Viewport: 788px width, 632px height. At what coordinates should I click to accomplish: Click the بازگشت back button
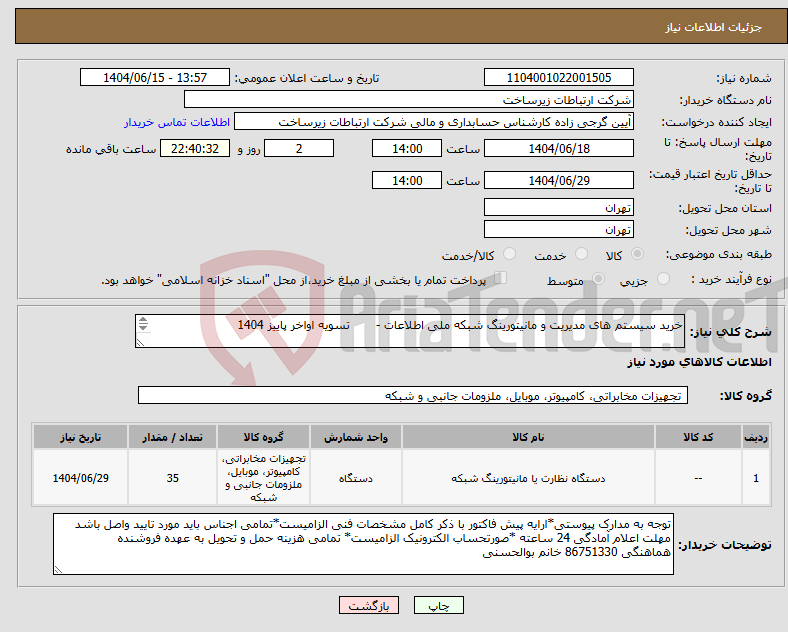tap(369, 605)
